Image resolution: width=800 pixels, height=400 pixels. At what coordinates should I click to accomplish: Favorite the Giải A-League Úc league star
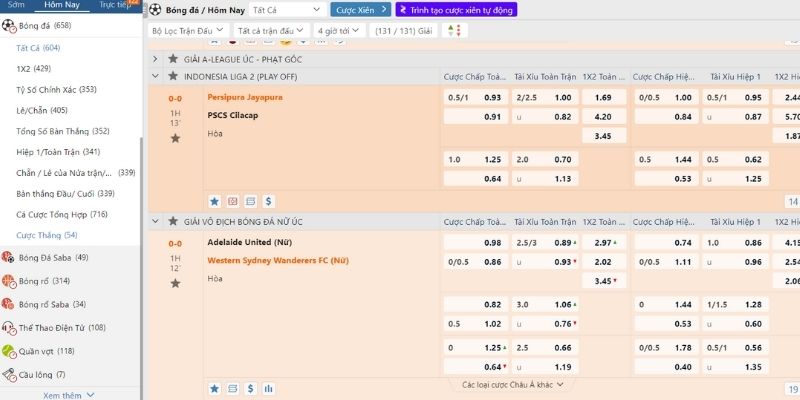click(173, 59)
